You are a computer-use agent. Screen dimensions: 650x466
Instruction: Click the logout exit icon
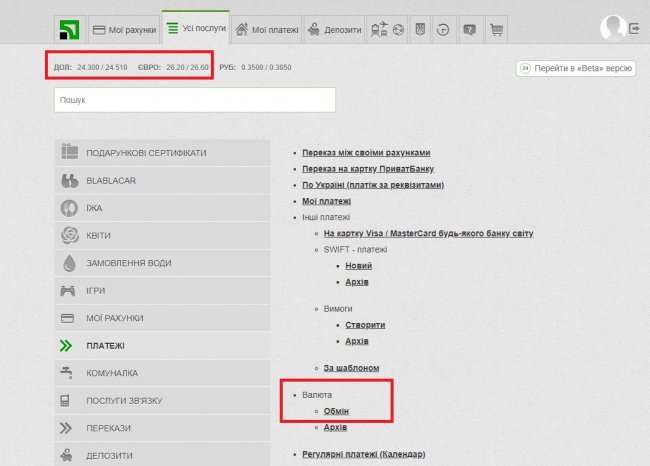[x=635, y=29]
